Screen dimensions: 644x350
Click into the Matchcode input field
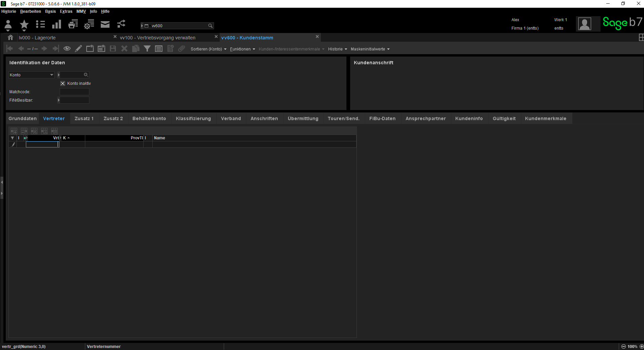[74, 92]
